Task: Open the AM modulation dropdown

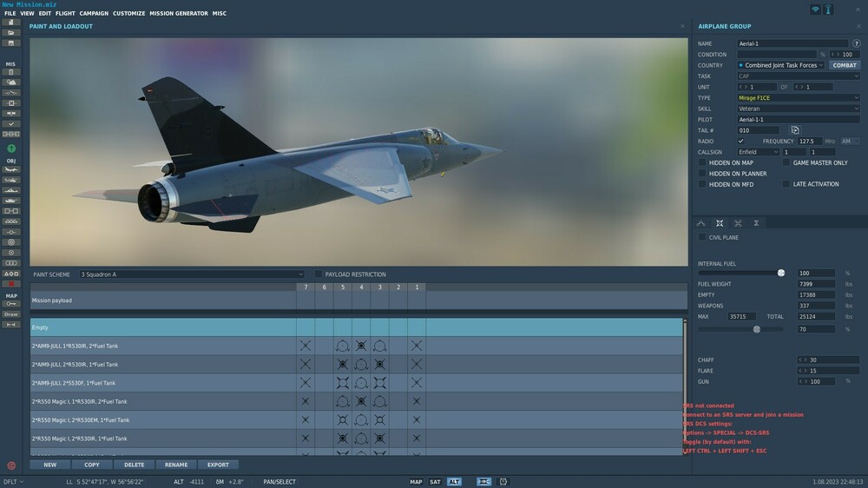Action: [x=850, y=142]
